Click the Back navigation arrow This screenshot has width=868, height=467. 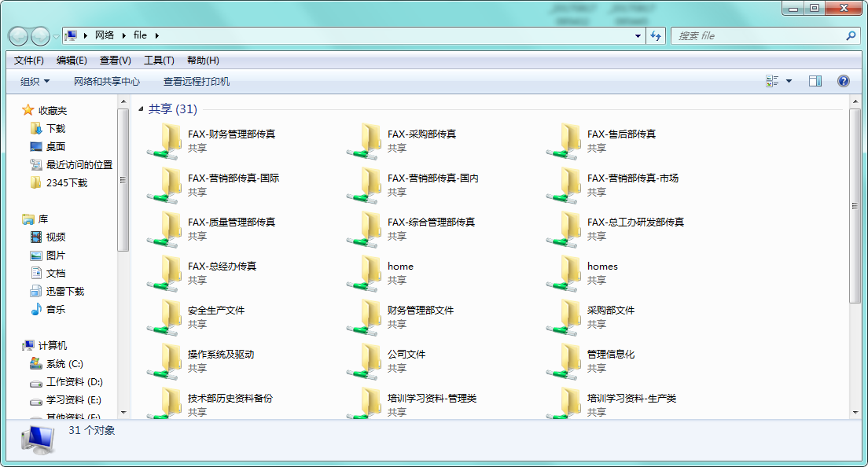(18, 36)
